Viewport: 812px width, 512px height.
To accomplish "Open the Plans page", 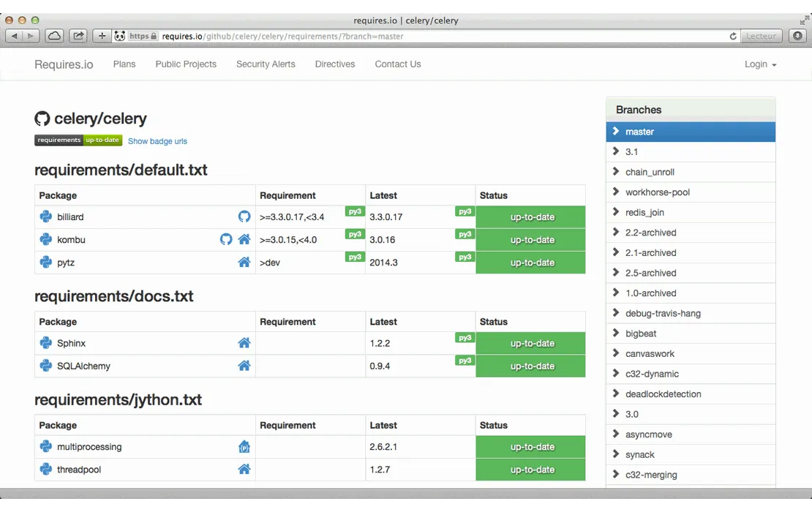I will pyautogui.click(x=124, y=64).
